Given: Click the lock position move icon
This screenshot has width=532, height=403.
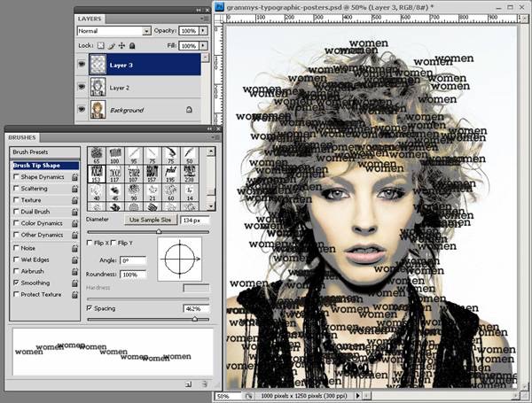Looking at the screenshot, I should tap(121, 44).
